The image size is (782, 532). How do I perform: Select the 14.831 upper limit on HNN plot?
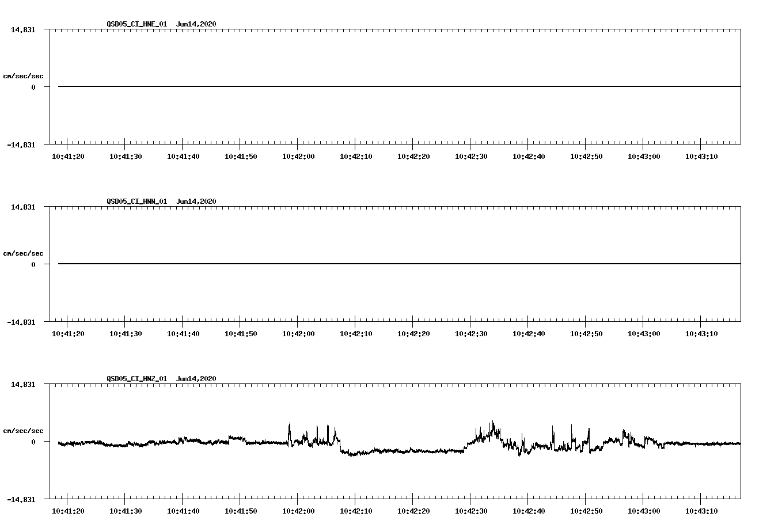coord(23,207)
